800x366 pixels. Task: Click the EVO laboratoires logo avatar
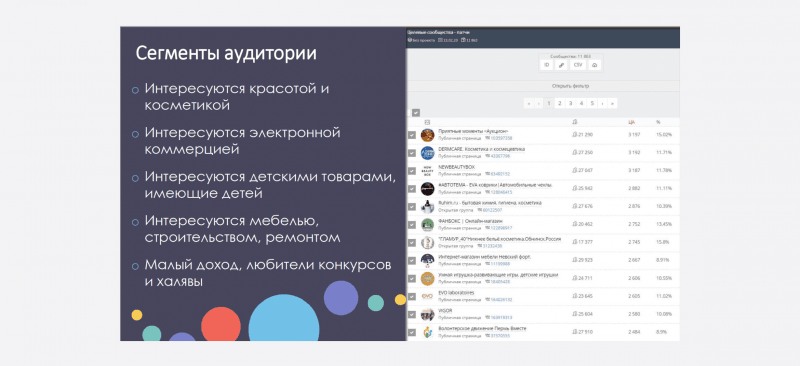[428, 297]
